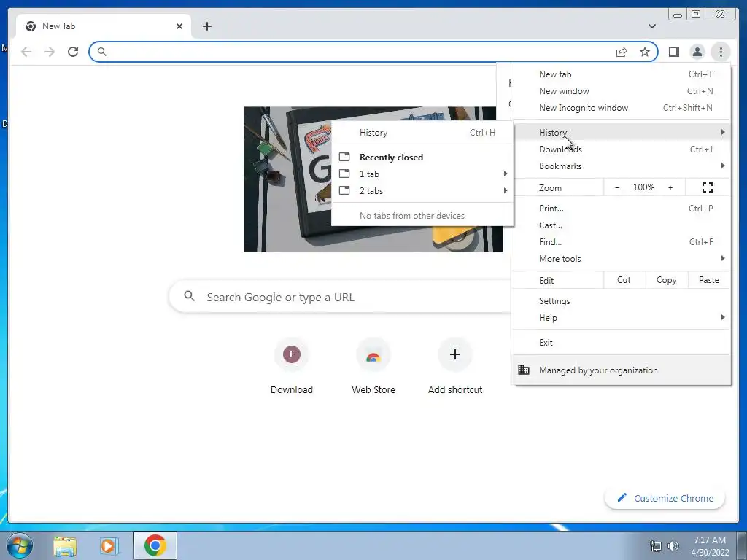
Task: Click the Add shortcut plus tile
Action: (x=455, y=366)
